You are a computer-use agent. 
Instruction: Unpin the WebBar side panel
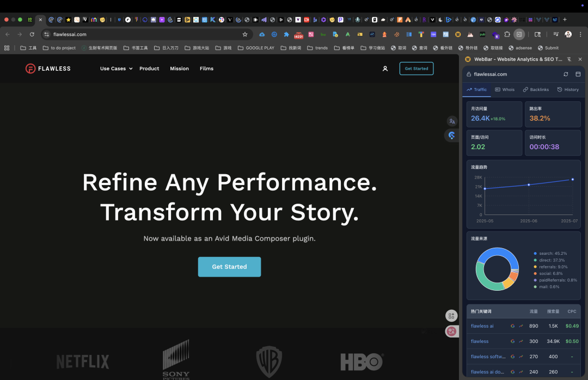tap(569, 59)
